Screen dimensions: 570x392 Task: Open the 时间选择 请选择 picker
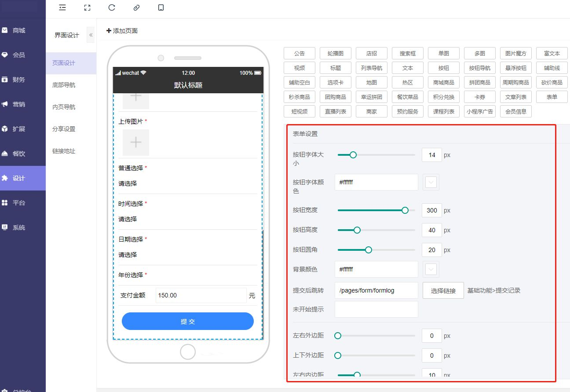128,219
